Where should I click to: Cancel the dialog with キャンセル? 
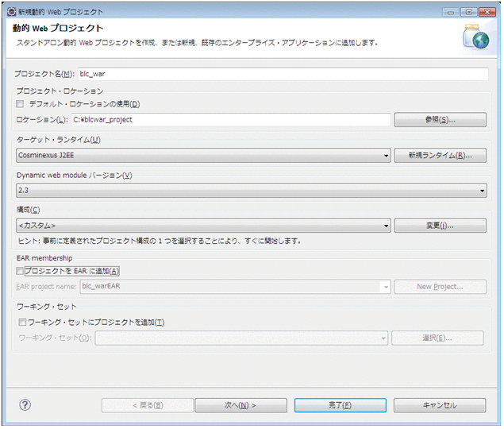click(x=440, y=405)
